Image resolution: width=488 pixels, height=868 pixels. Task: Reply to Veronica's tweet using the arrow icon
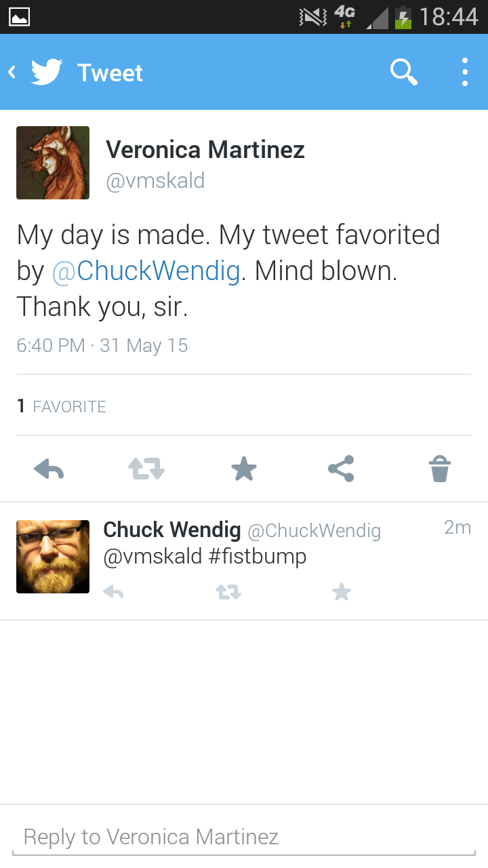[49, 469]
